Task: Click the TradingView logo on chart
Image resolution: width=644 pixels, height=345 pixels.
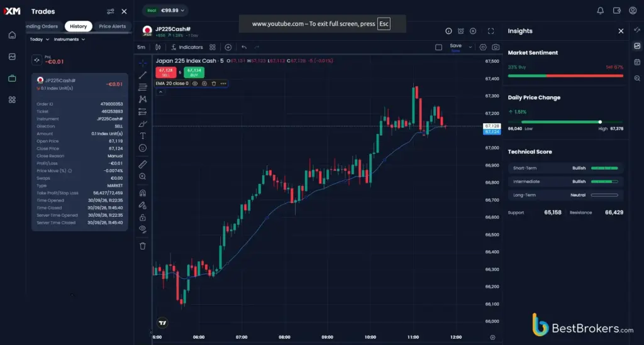Action: pyautogui.click(x=163, y=323)
